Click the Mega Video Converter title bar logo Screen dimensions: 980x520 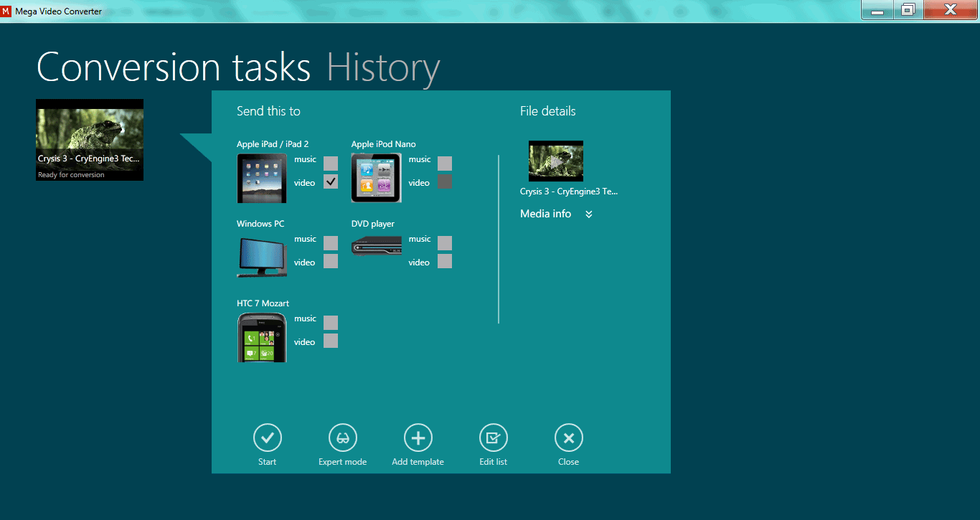(x=6, y=11)
